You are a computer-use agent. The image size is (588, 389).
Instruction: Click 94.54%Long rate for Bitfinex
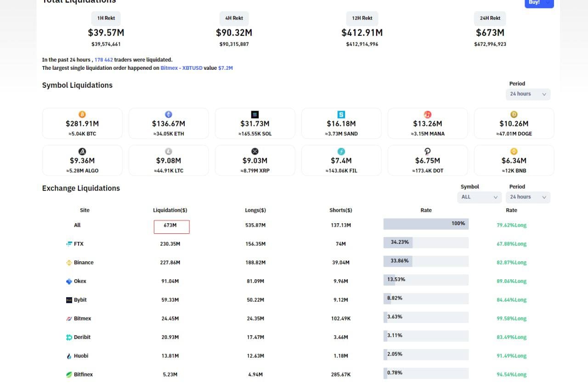pyautogui.click(x=511, y=375)
